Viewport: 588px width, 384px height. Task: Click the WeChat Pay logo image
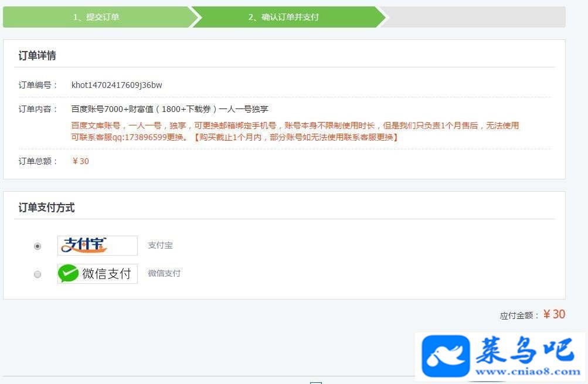(x=97, y=273)
